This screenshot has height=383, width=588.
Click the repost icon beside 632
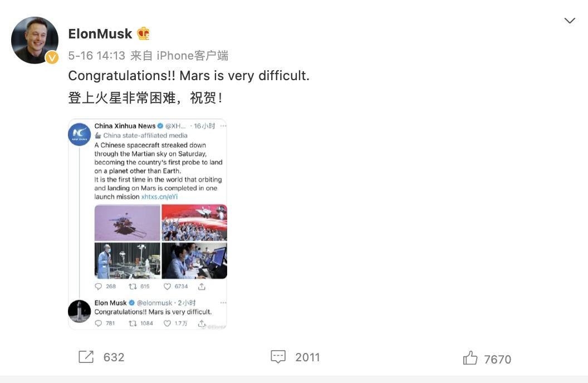(x=86, y=357)
